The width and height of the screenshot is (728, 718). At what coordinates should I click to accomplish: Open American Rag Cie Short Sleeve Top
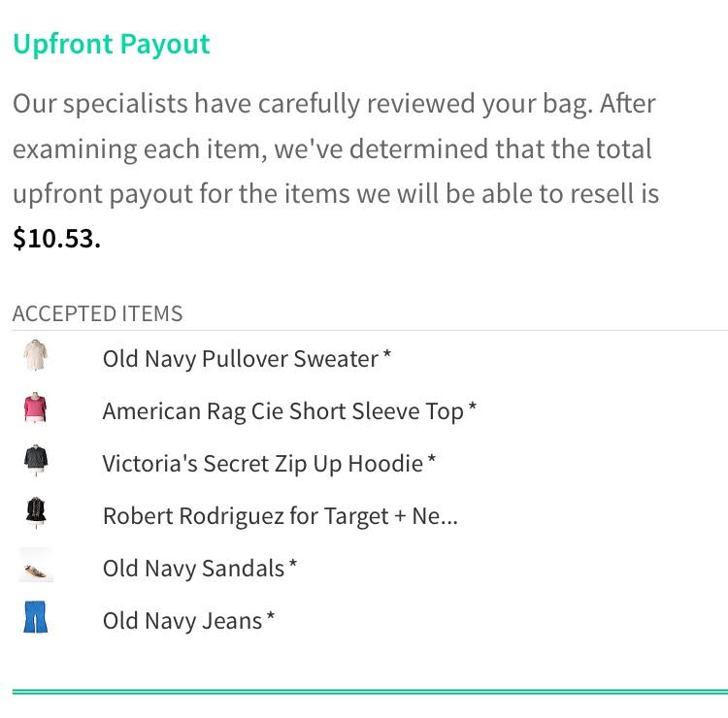282,411
